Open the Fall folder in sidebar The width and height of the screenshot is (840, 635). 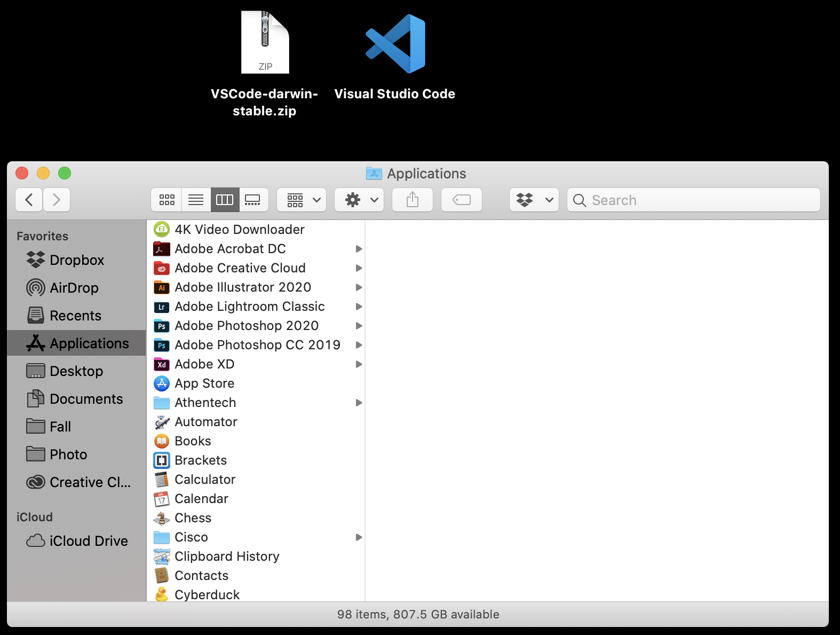click(x=76, y=427)
